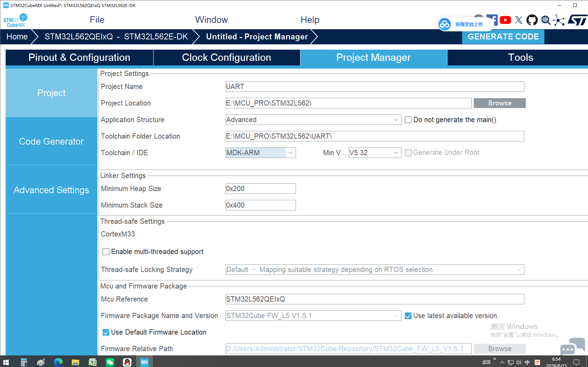
Task: Open the STM32CubeMX logo home icon
Action: point(15,20)
